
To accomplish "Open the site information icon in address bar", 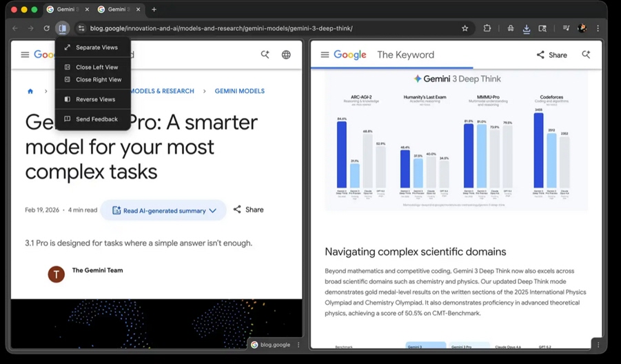I will [81, 28].
